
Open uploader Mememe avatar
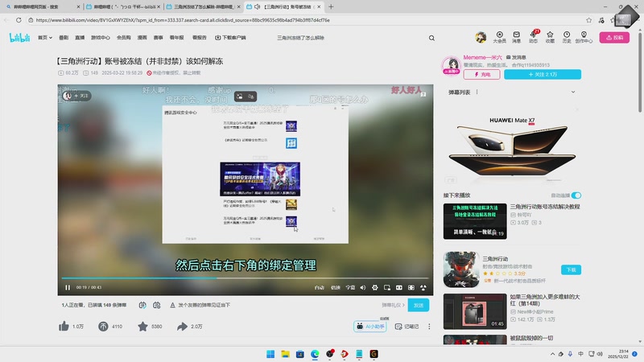[452, 66]
